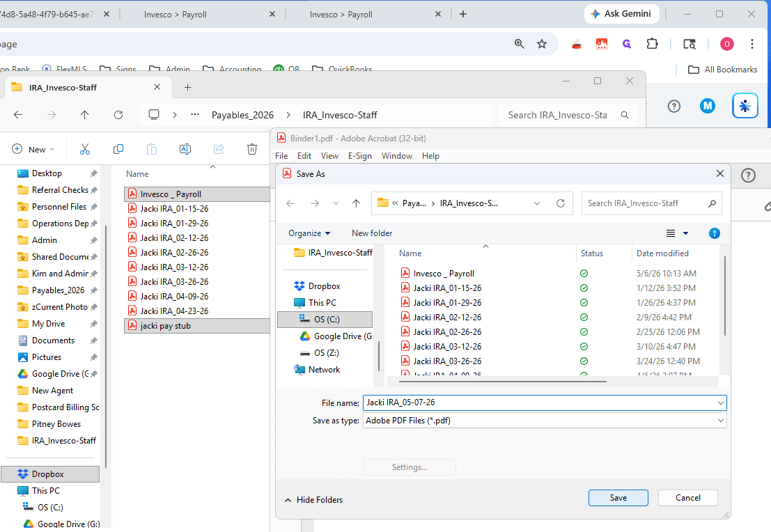Viewport: 771px width, 532px height.
Task: Open View menu in Adobe Acrobat
Action: click(329, 156)
